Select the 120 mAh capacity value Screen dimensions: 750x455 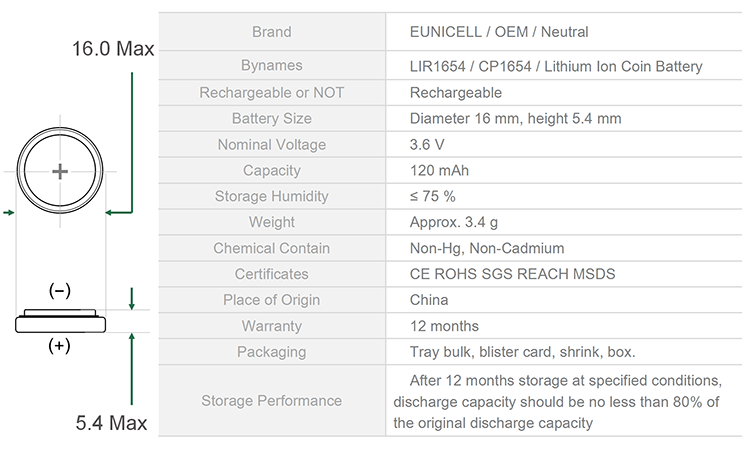[439, 170]
